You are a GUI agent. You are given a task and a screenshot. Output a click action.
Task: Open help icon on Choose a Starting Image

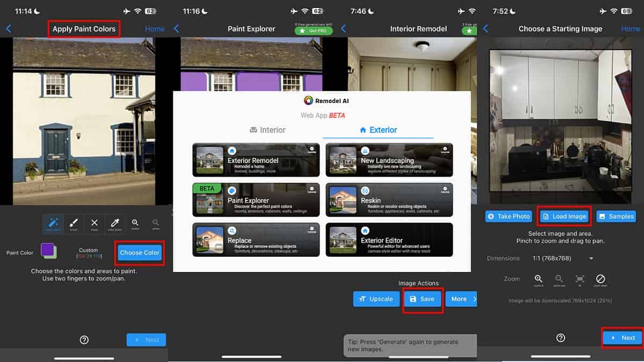(x=561, y=338)
